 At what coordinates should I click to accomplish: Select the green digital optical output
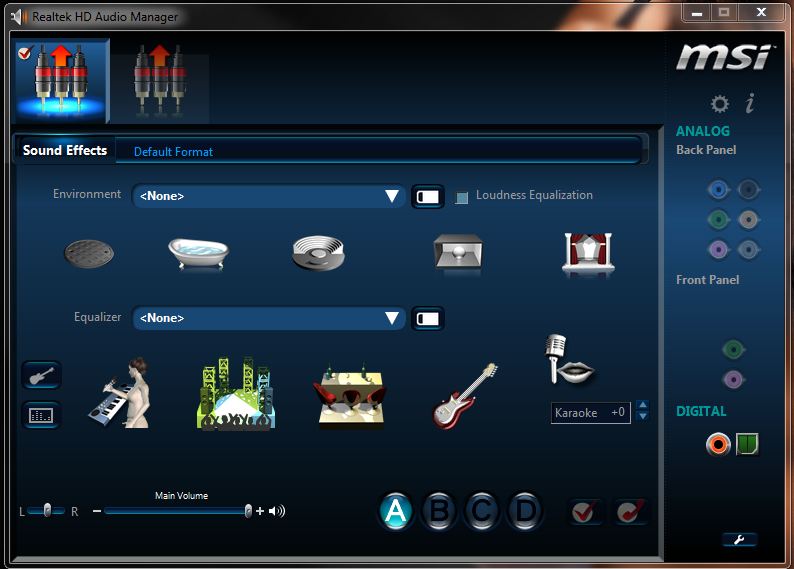747,444
